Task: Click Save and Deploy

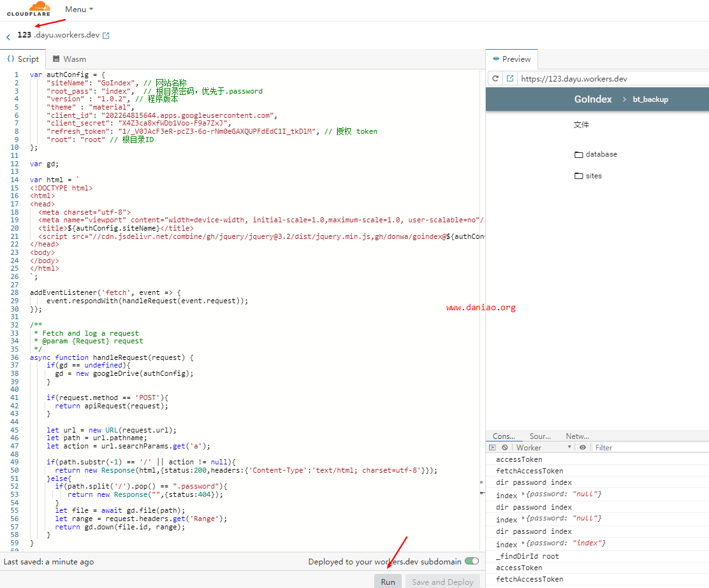Action: tap(442, 582)
